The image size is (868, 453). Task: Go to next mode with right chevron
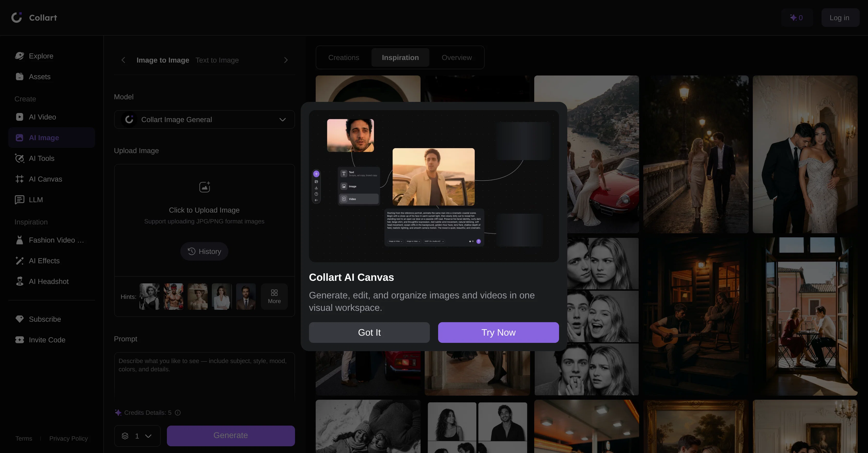point(286,60)
